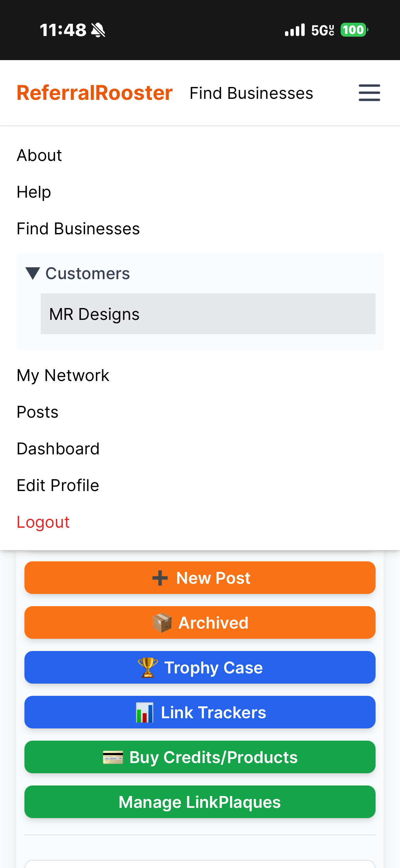Tap the muted bell icon in status bar
400x868 pixels.
98,30
